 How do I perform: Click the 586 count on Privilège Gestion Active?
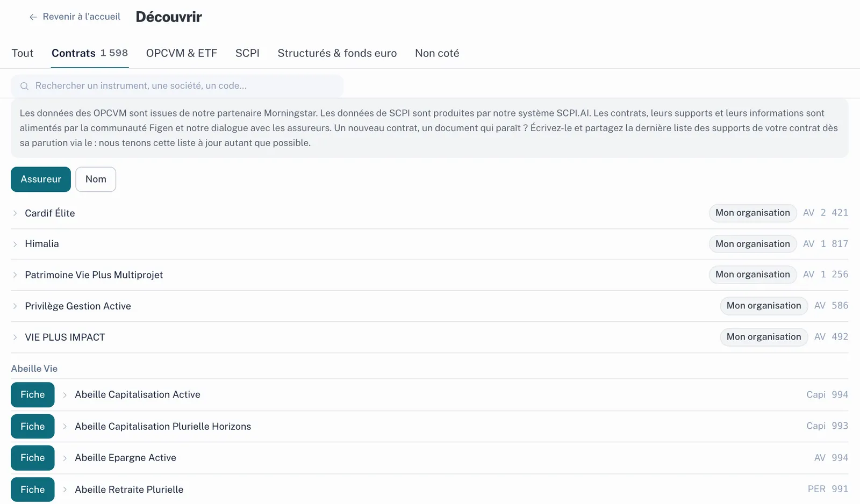tap(840, 306)
